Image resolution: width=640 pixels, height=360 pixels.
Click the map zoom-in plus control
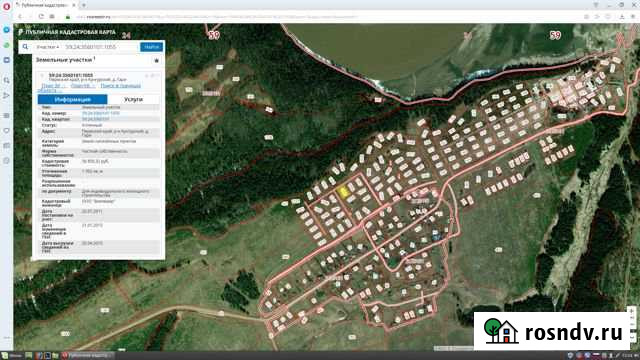pyautogui.click(x=631, y=311)
